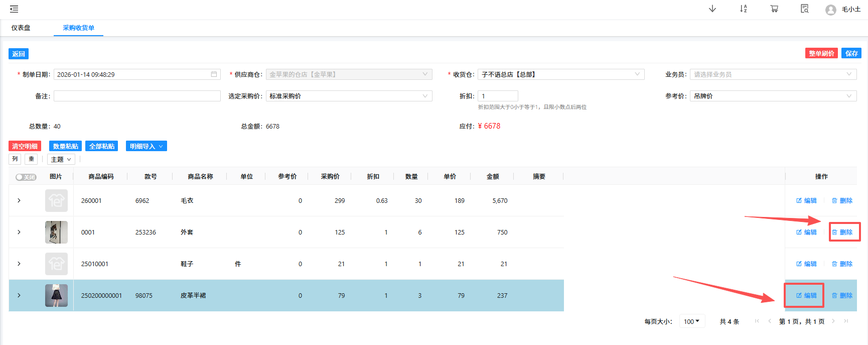Change page size 100 dropdown

(692, 321)
